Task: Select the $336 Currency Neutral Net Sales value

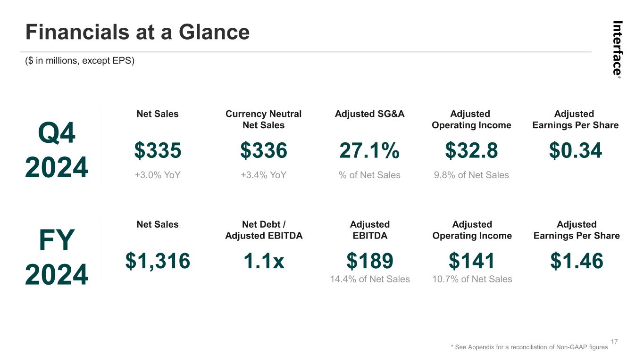Action: point(263,151)
